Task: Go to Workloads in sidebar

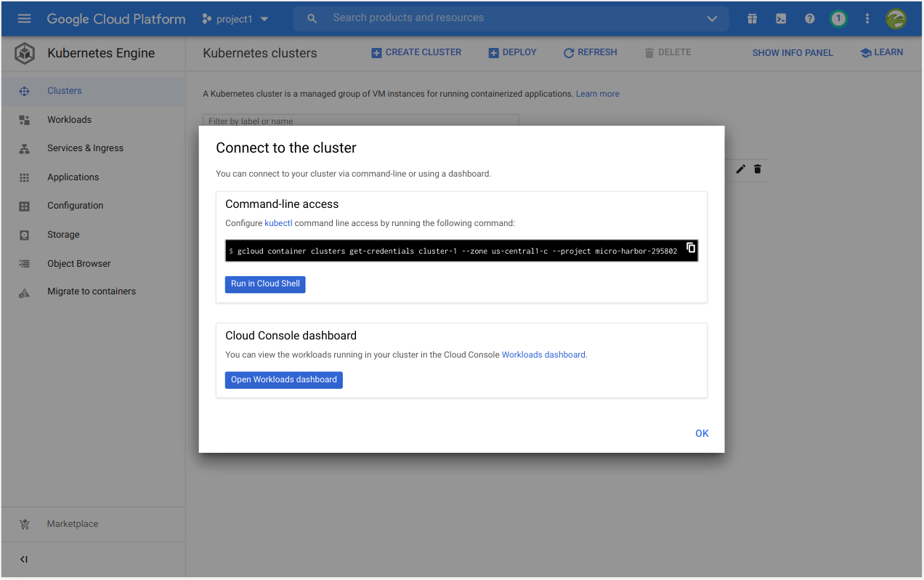Action: tap(70, 120)
